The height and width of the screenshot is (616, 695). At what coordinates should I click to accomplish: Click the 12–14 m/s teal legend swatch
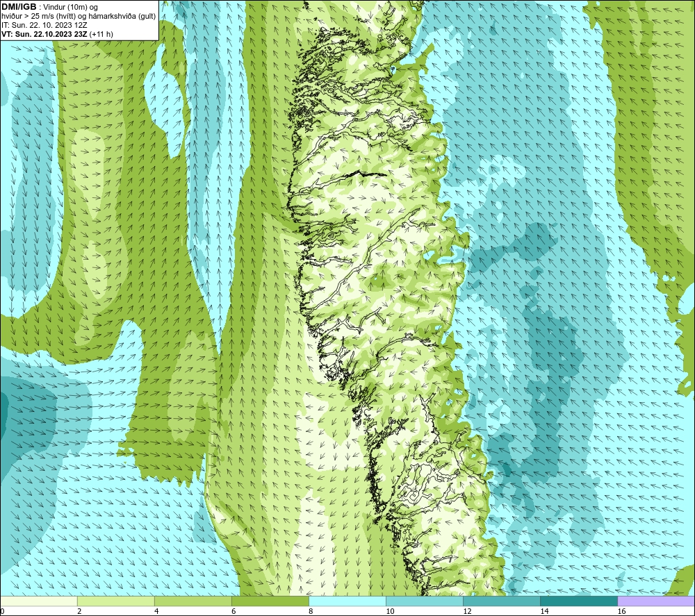[502, 601]
